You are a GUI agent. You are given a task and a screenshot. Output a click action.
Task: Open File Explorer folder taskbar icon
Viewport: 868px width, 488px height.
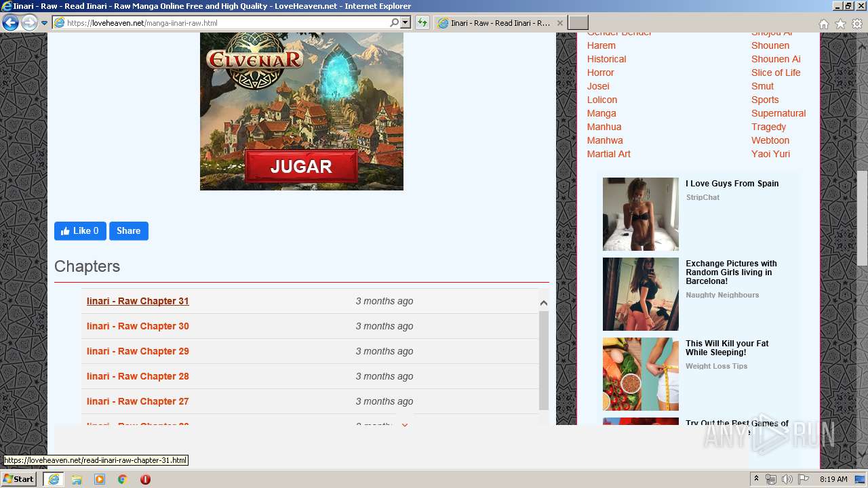click(77, 479)
